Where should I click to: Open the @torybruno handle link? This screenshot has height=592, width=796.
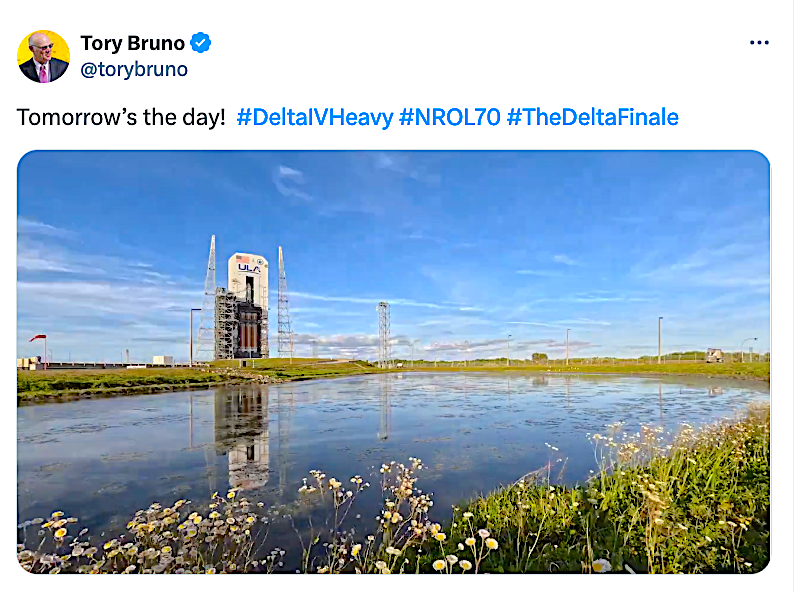[134, 69]
